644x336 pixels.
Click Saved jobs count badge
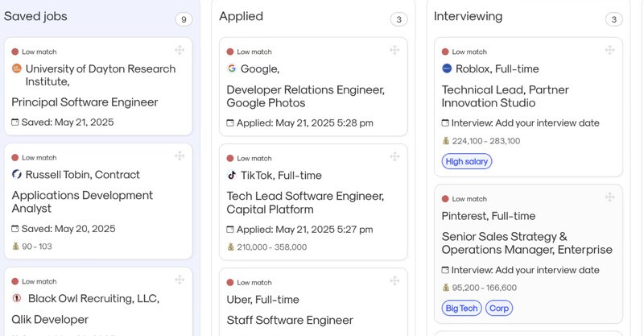tap(184, 19)
